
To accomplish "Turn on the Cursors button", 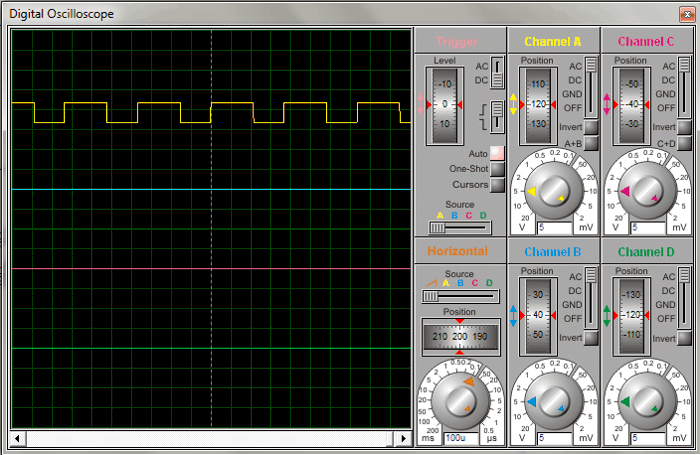I will [497, 185].
